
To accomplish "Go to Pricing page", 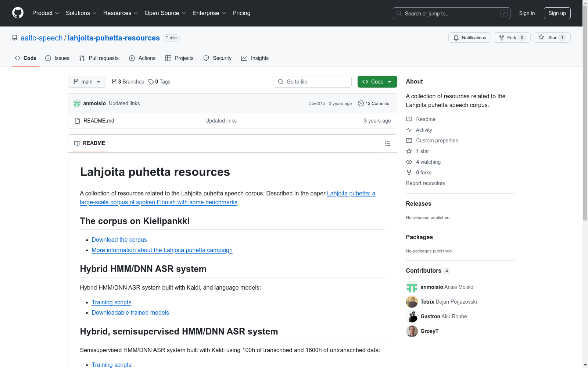I will click(241, 13).
